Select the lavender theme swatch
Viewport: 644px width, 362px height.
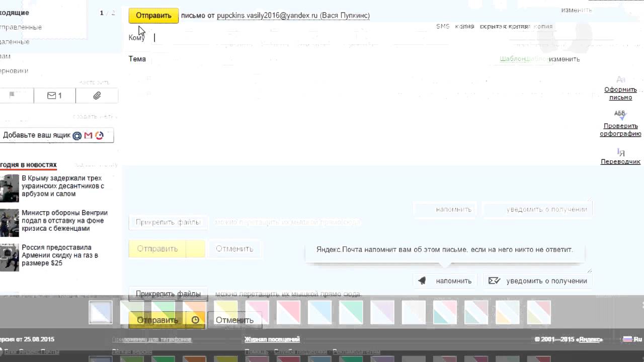click(382, 312)
